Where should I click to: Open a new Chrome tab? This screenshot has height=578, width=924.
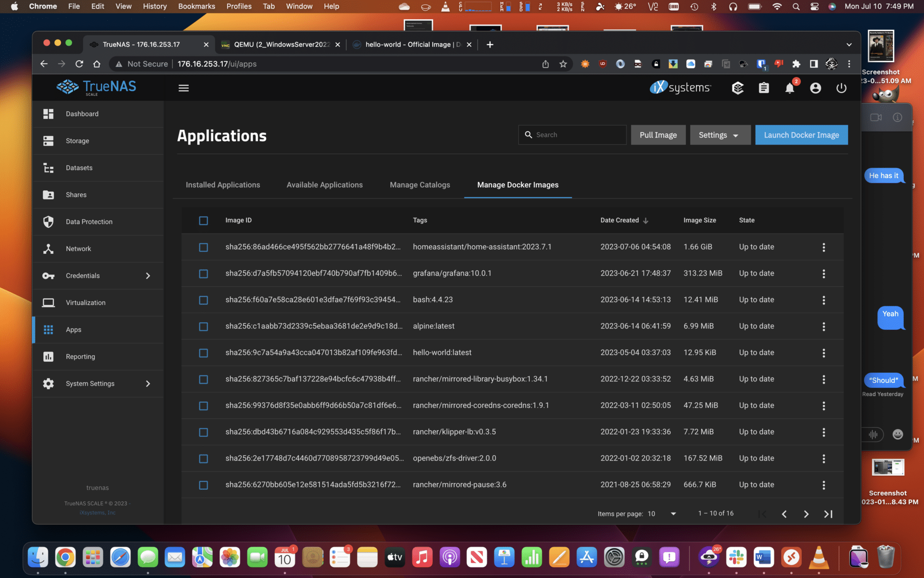click(490, 44)
